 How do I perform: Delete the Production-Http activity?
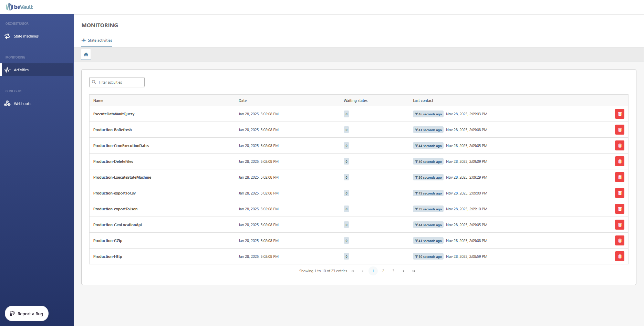pos(620,256)
